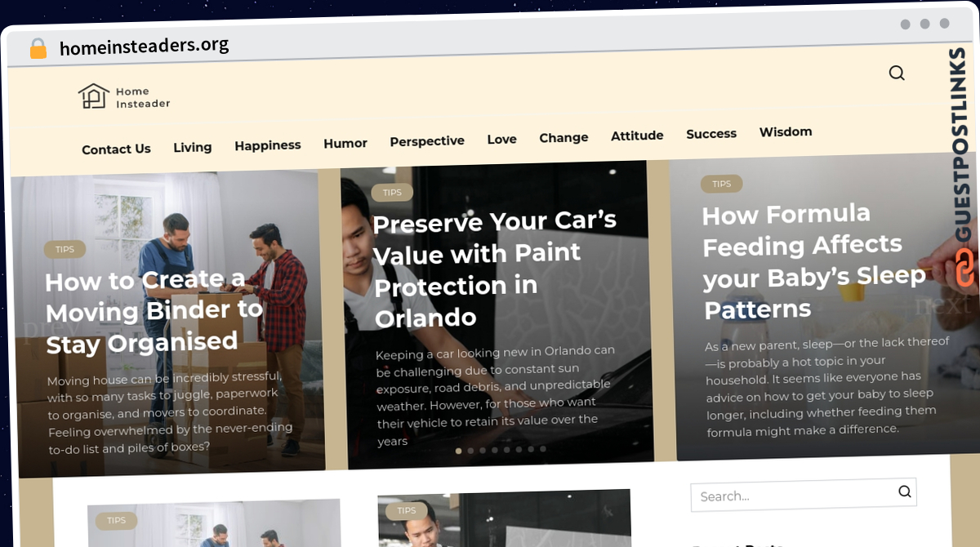
Task: Click the TIPS tag on the lower moving post
Action: tap(116, 521)
